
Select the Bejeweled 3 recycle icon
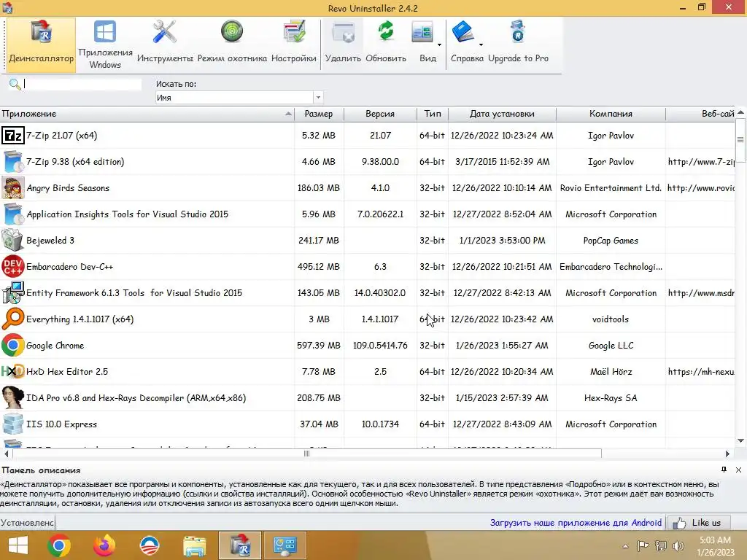point(12,240)
